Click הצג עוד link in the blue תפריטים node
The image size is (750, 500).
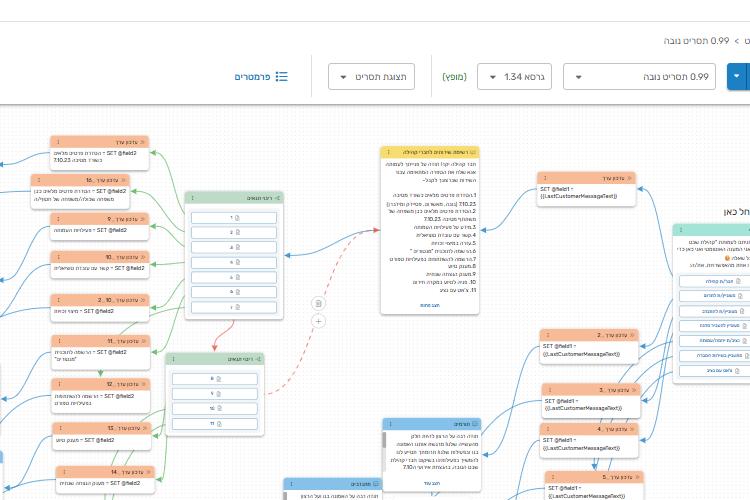pyautogui.click(x=430, y=482)
